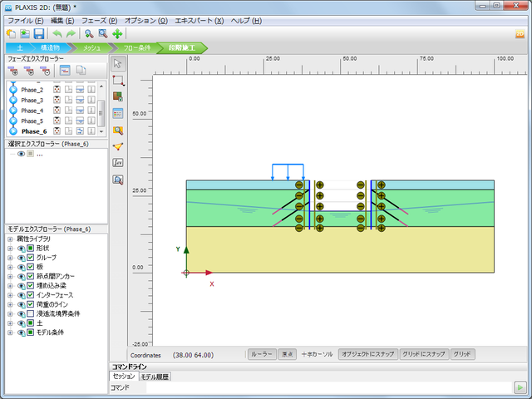
Task: Click the function (fx) tool icon
Action: point(118,162)
